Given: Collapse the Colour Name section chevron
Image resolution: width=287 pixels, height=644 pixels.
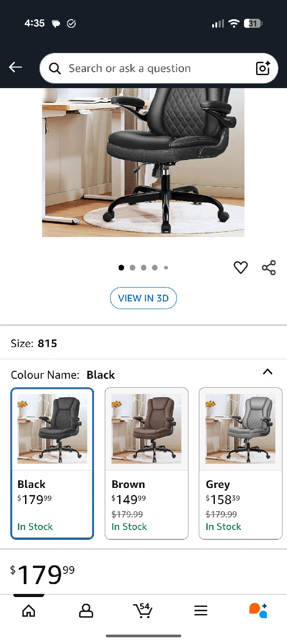Looking at the screenshot, I should tap(267, 372).
